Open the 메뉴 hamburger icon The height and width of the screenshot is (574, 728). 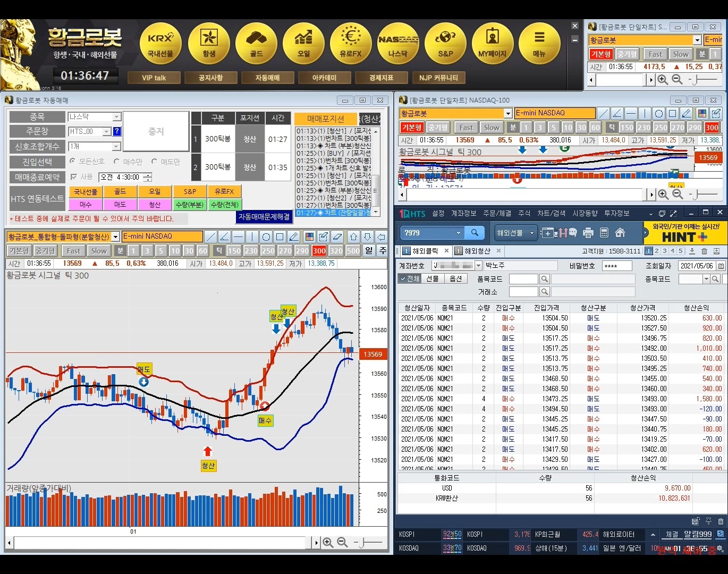click(539, 44)
